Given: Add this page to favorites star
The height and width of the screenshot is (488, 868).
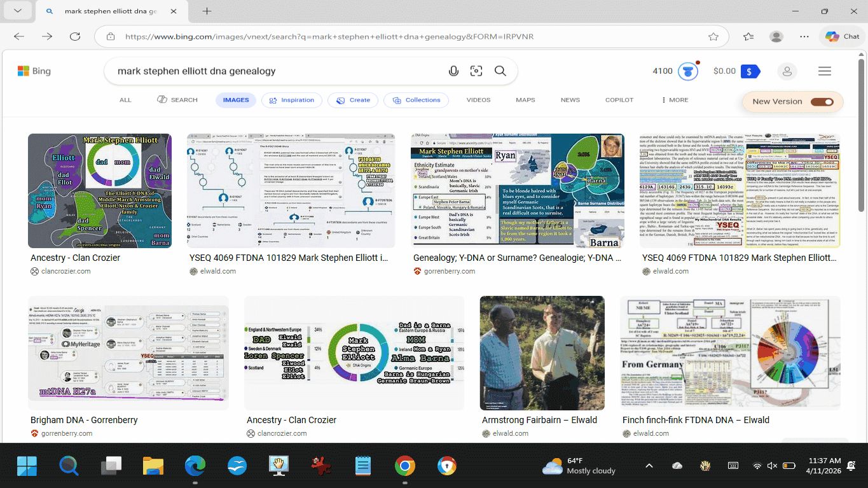Looking at the screenshot, I should point(713,36).
